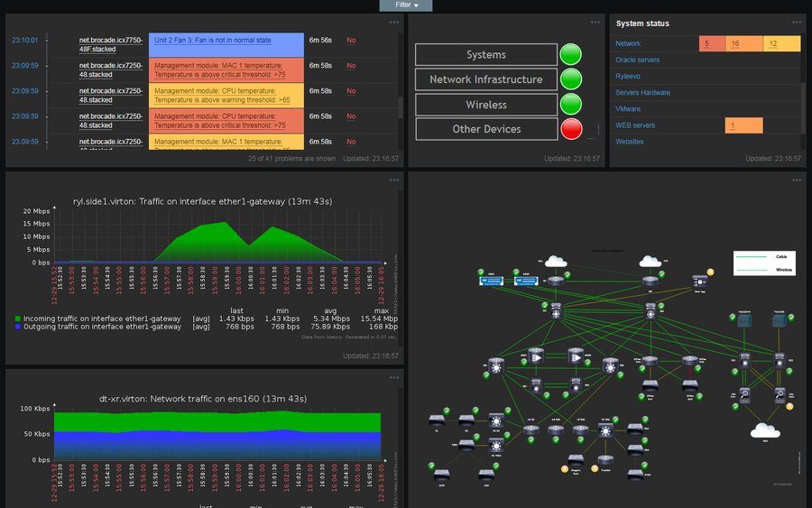Click the red Network cell showing 5
The image size is (812, 508).
coord(712,43)
